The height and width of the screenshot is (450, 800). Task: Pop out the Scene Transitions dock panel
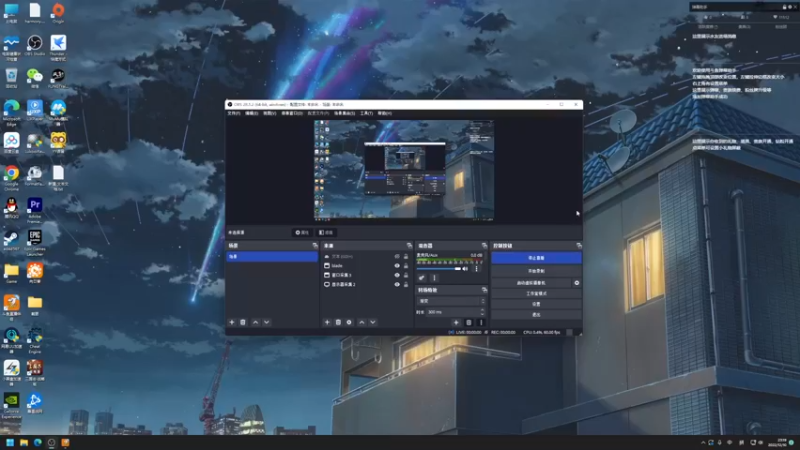[484, 290]
